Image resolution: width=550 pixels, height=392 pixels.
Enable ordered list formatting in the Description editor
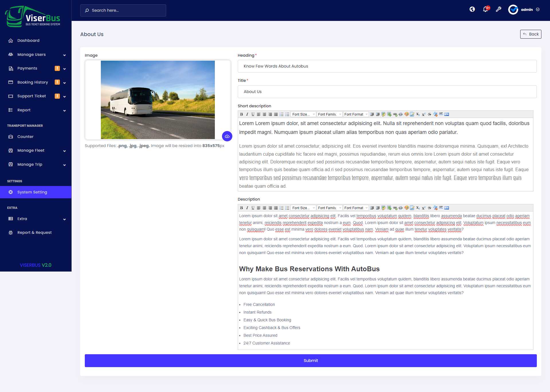tap(282, 208)
